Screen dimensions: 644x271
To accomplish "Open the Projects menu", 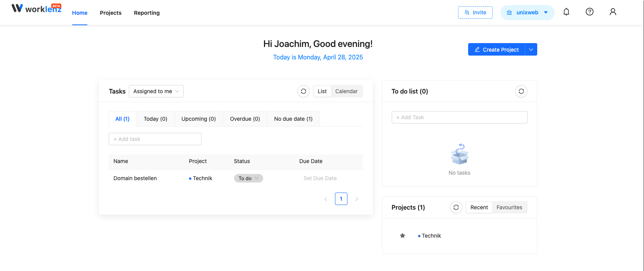I will tap(111, 13).
